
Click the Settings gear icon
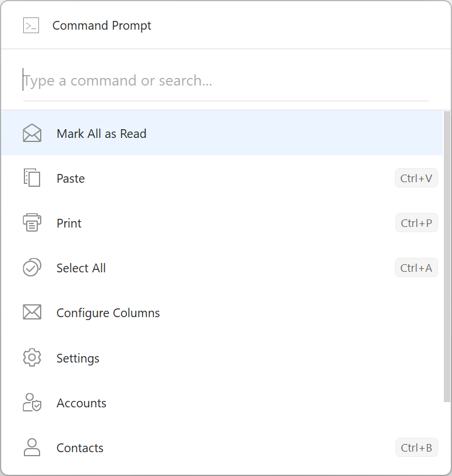(32, 357)
